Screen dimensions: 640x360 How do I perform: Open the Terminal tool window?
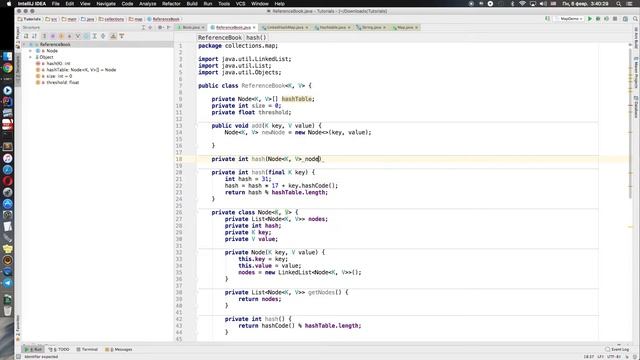[x=87, y=349]
